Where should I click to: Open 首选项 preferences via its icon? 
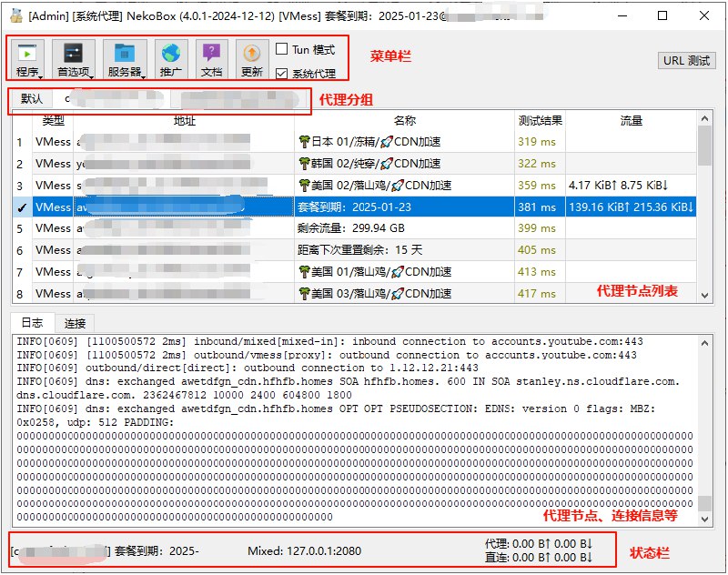(x=72, y=53)
